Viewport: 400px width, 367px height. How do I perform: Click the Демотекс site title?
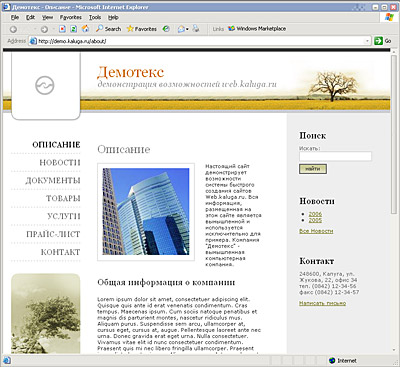coord(131,72)
